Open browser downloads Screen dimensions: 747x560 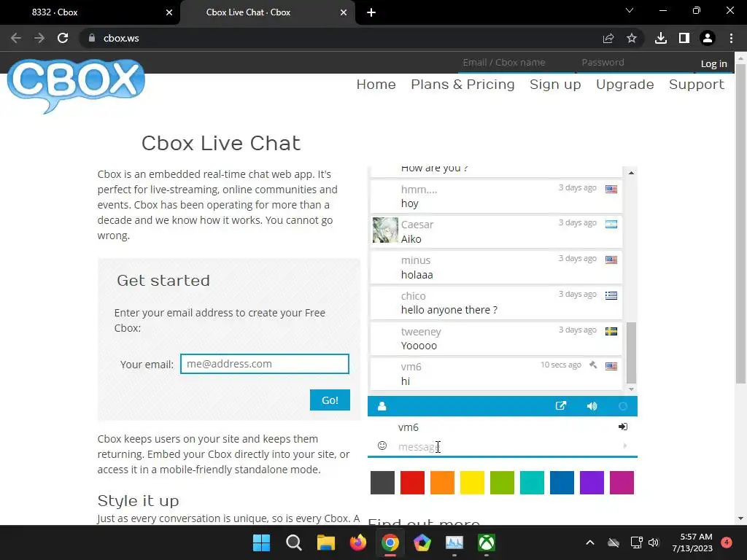coord(661,38)
